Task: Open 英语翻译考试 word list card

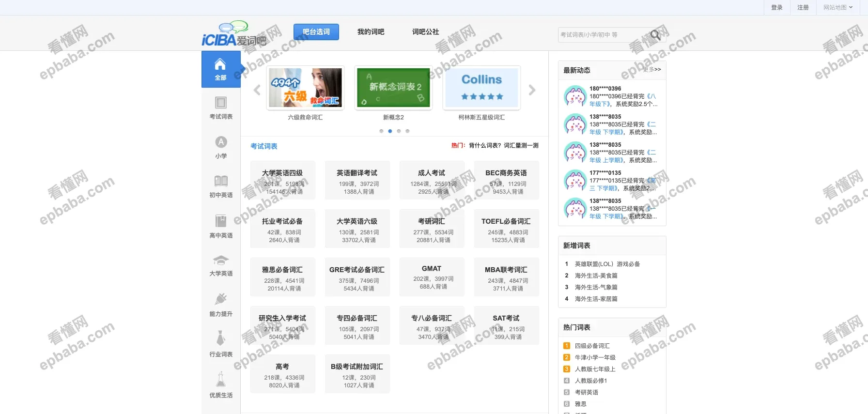Action: click(357, 181)
